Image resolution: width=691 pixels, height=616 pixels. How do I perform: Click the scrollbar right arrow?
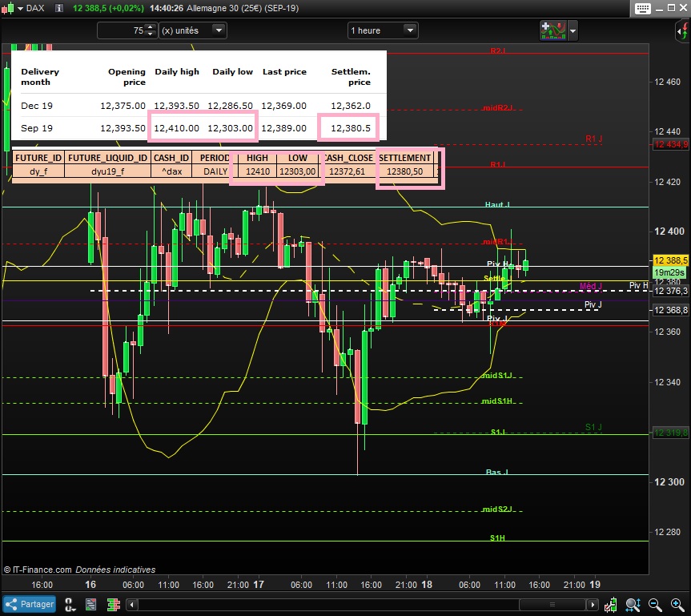tap(593, 605)
